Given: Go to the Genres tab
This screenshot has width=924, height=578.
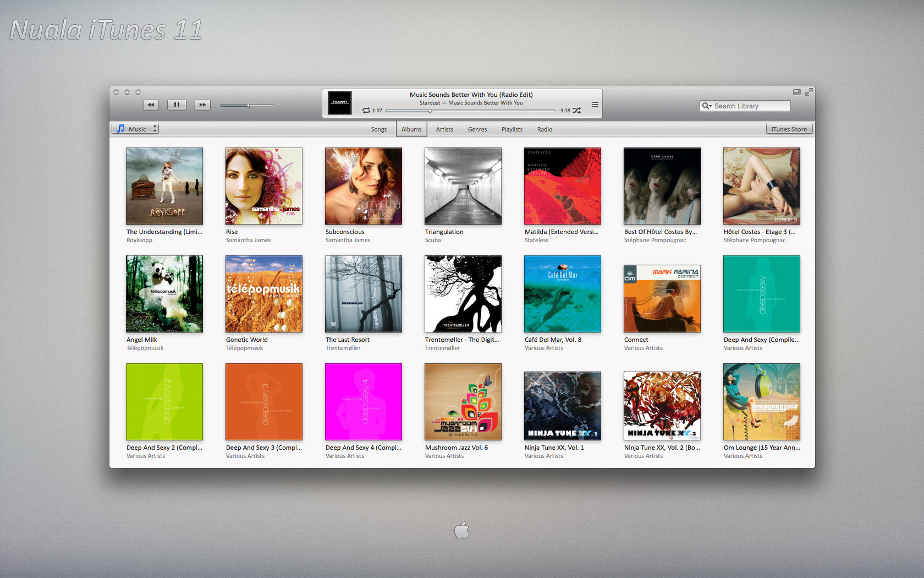Looking at the screenshot, I should click(477, 129).
